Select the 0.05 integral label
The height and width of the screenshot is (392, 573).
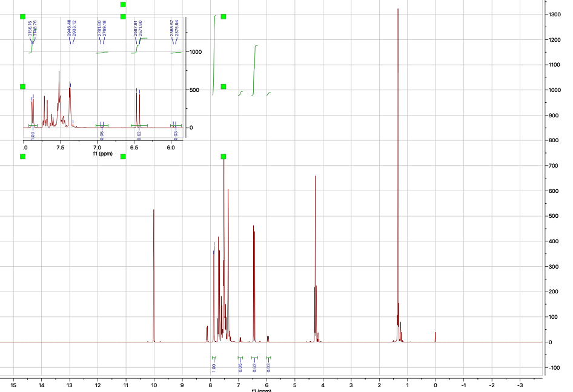(x=240, y=368)
